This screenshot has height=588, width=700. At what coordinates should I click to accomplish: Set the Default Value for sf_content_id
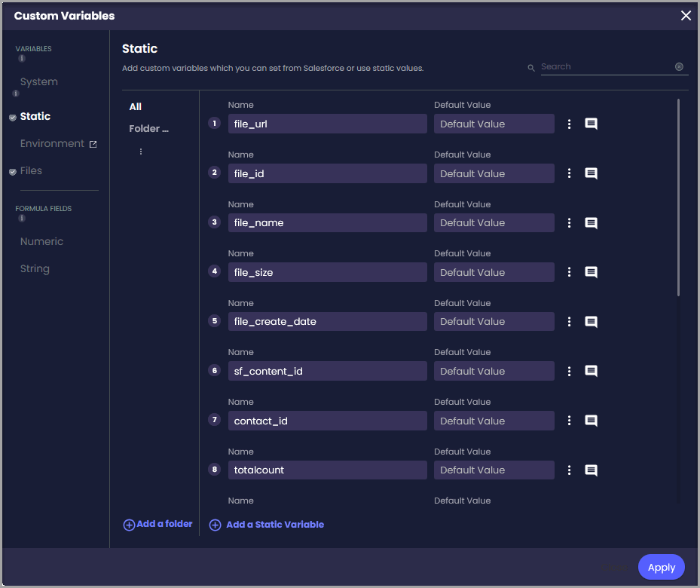point(494,371)
